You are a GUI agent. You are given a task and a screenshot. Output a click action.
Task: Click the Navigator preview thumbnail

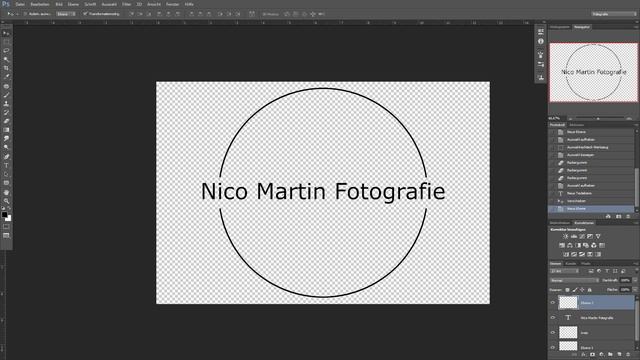(x=593, y=72)
